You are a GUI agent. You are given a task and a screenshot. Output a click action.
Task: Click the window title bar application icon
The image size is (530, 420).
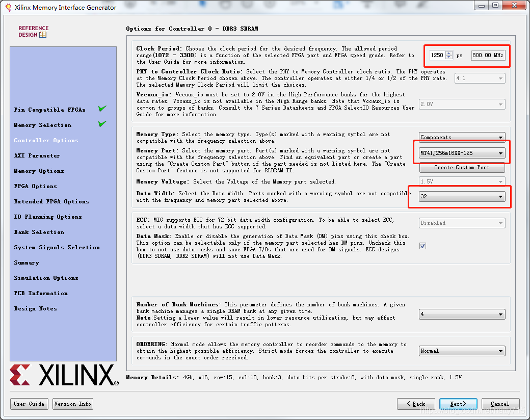coord(9,7)
